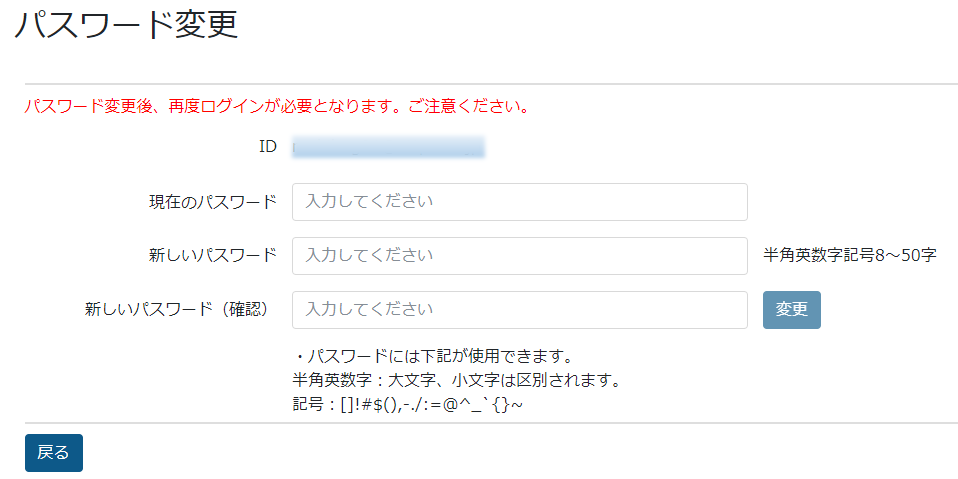
Task: Click the 現在のパスワード field label
Action: click(212, 202)
